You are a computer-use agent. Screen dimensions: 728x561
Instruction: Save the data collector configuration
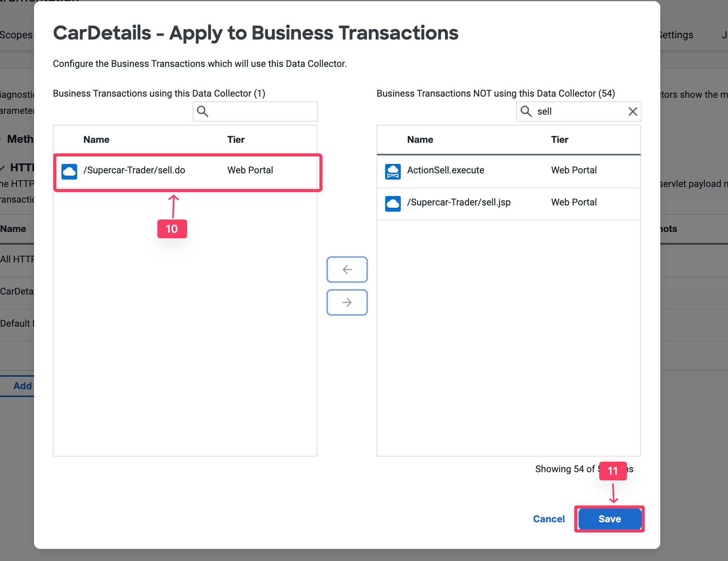pyautogui.click(x=609, y=519)
